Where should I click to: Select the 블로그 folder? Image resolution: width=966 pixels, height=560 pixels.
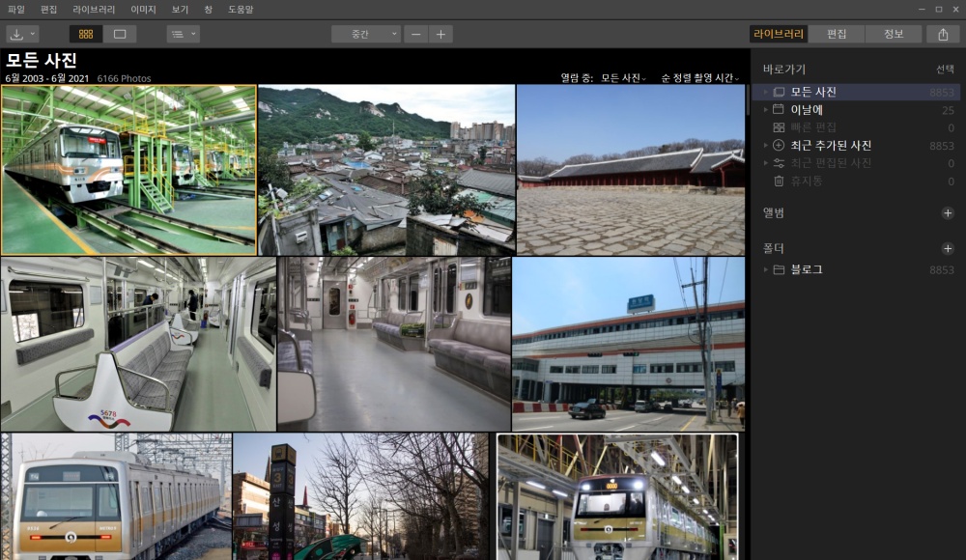click(x=856, y=269)
